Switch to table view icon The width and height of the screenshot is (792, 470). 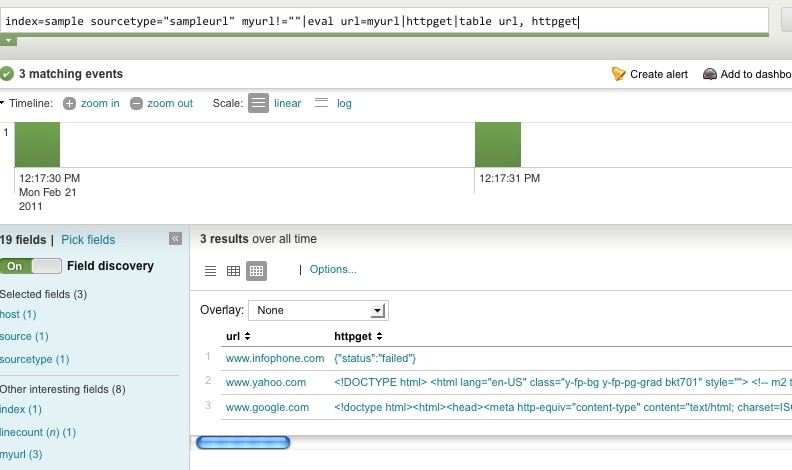pyautogui.click(x=233, y=270)
